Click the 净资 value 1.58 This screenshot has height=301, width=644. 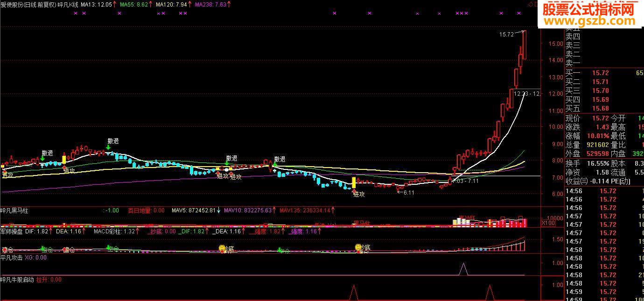pyautogui.click(x=602, y=172)
